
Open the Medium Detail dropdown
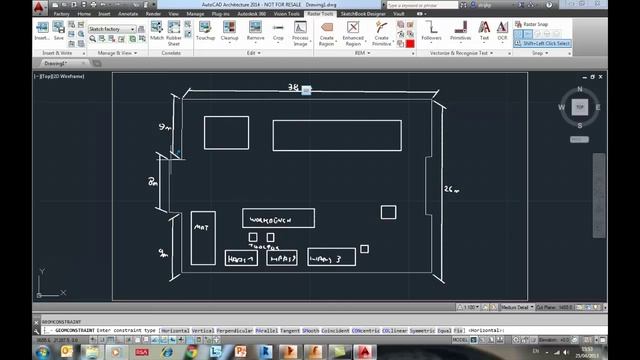(517, 307)
